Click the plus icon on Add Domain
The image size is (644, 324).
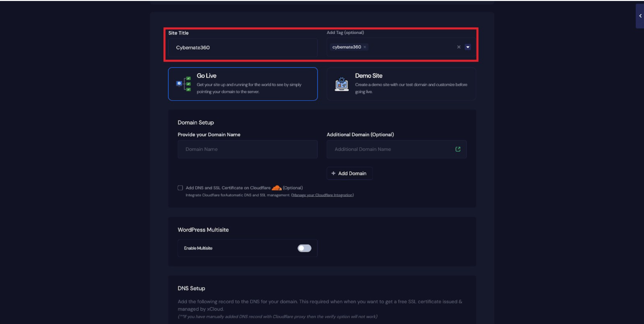coord(333,173)
